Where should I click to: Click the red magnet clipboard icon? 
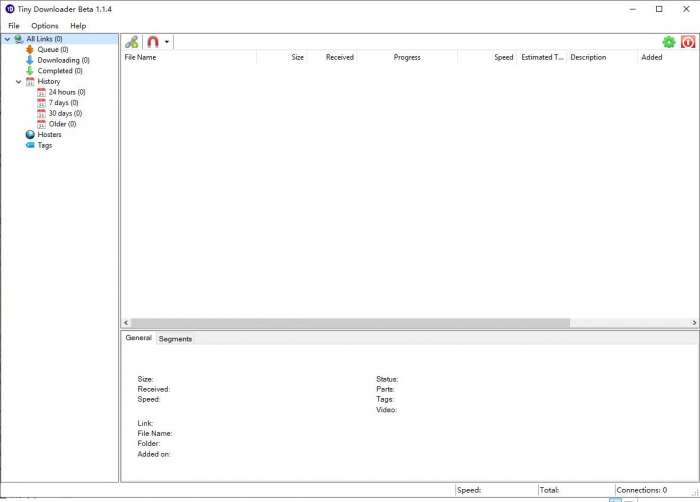coord(153,42)
